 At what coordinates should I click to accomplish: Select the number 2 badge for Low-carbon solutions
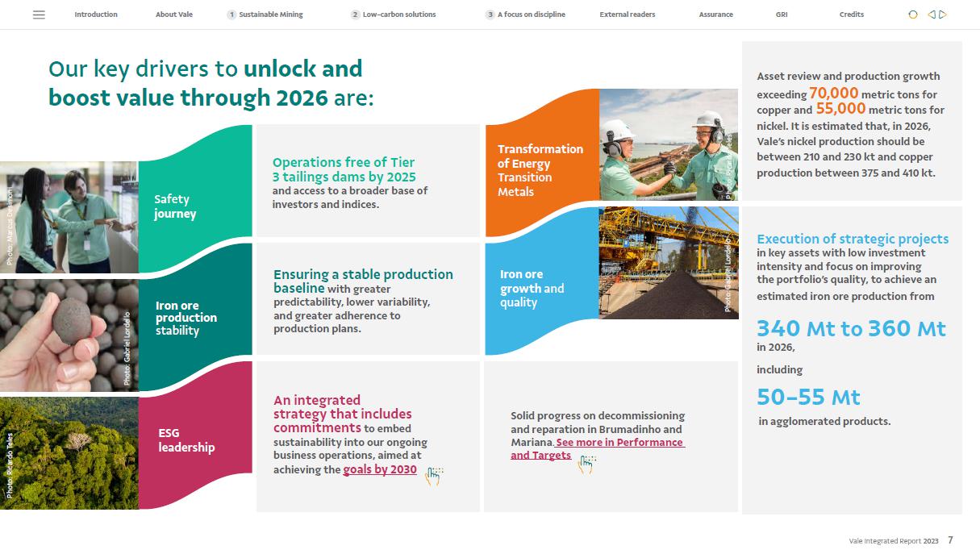(x=355, y=15)
